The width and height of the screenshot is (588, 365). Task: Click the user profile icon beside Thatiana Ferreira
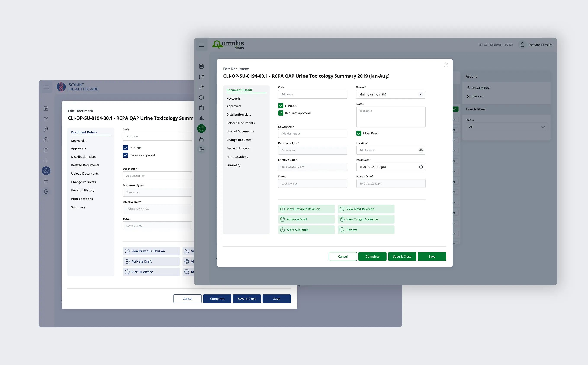[x=522, y=45]
